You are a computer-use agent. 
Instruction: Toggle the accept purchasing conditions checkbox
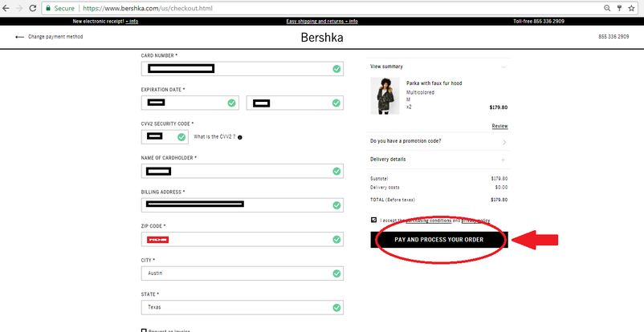click(374, 220)
